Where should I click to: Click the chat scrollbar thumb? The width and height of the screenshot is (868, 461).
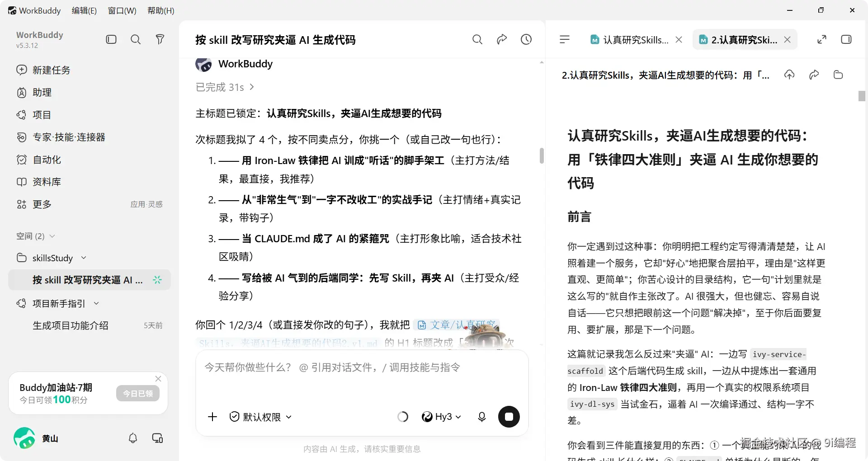542,155
